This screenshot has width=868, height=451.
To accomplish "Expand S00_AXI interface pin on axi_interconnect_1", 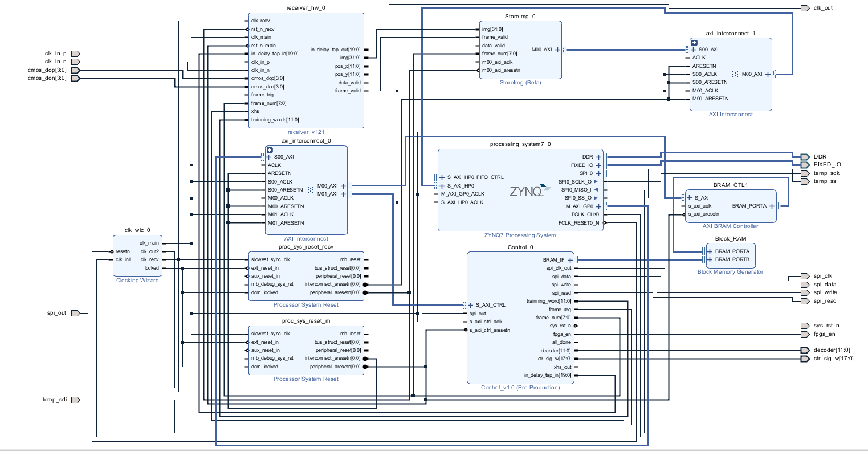I will coord(694,50).
